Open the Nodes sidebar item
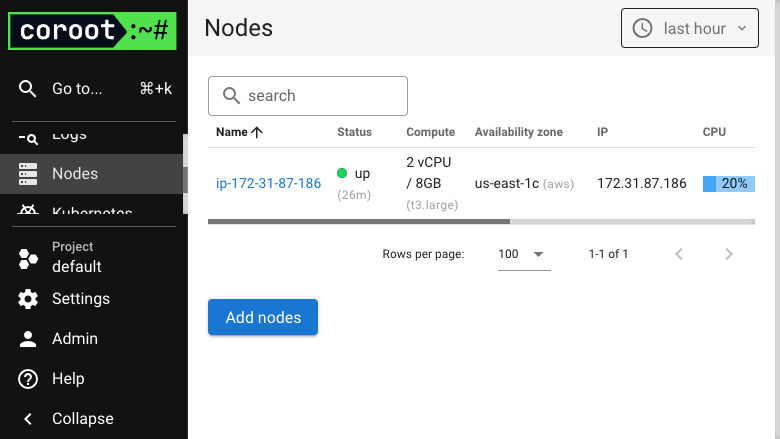Viewport: 780px width, 439px height. point(92,174)
